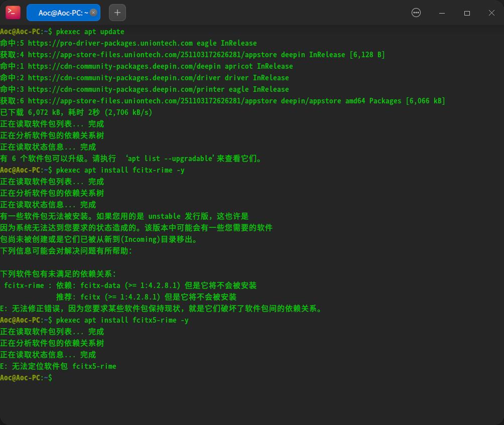The image size is (504, 425).
Task: Click '[6,128 B]' size text
Action: pos(367,55)
